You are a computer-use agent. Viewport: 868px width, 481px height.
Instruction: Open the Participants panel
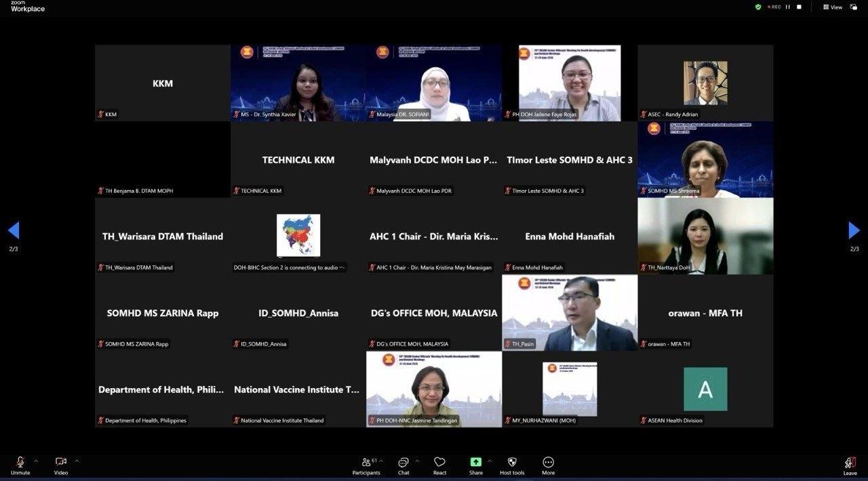click(366, 465)
